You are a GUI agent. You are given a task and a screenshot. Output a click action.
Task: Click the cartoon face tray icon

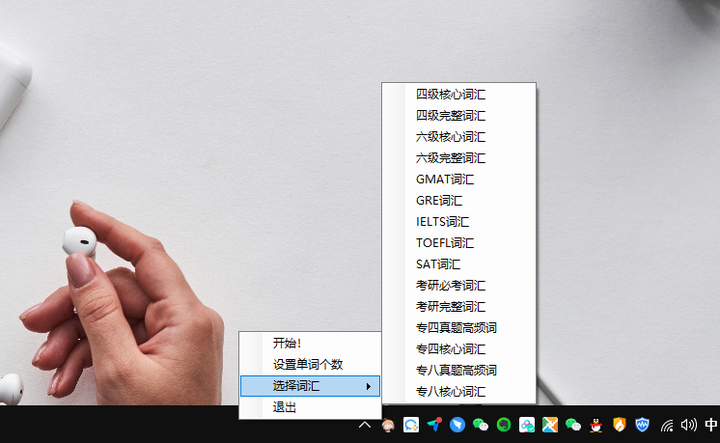pyautogui.click(x=388, y=425)
